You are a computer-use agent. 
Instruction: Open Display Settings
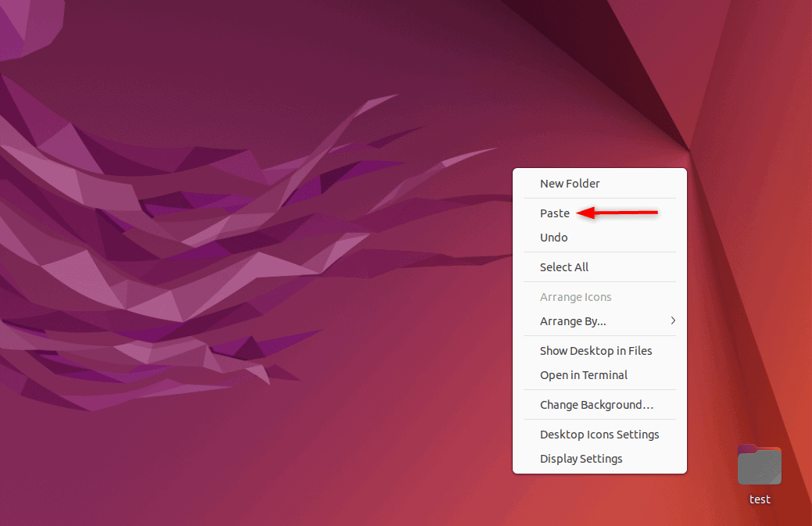[x=581, y=458]
